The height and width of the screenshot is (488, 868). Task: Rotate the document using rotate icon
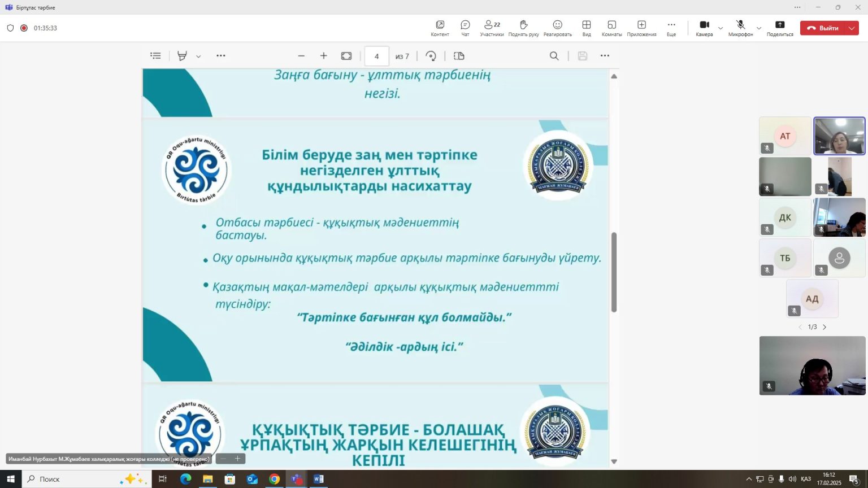pyautogui.click(x=431, y=56)
